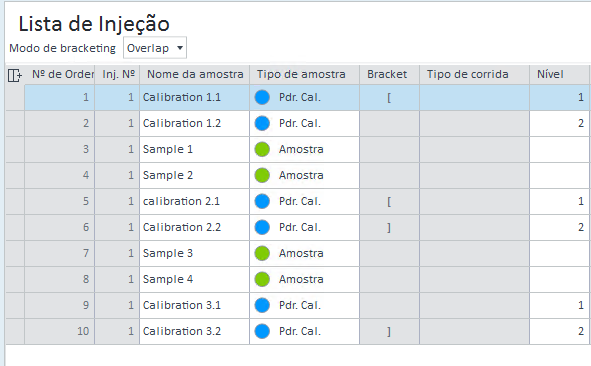The image size is (591, 366).
Task: Click green Amostra icon for Sample 3
Action: pos(262,253)
